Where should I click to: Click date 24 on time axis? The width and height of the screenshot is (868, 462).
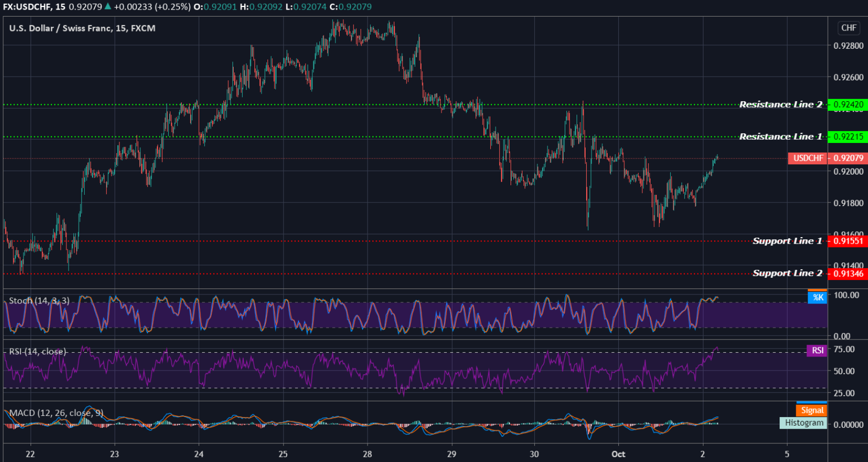click(199, 454)
